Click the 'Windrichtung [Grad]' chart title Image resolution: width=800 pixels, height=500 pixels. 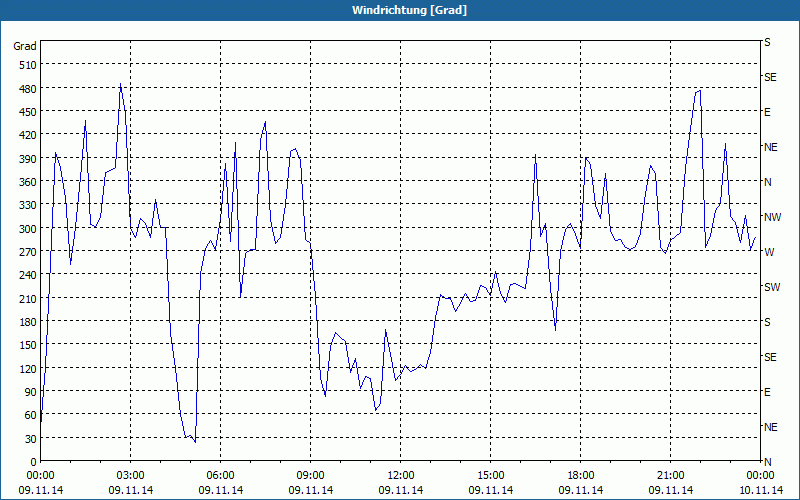(x=409, y=10)
